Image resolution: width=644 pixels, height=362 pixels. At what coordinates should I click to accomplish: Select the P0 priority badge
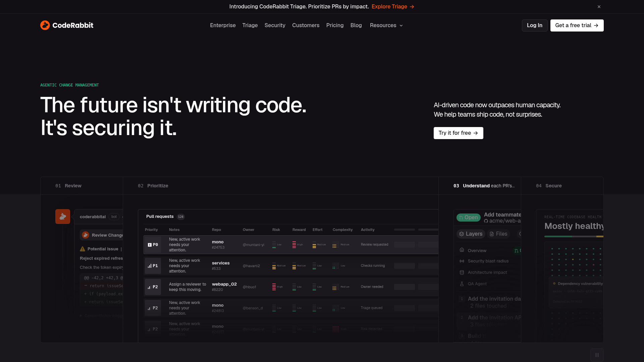click(x=153, y=245)
